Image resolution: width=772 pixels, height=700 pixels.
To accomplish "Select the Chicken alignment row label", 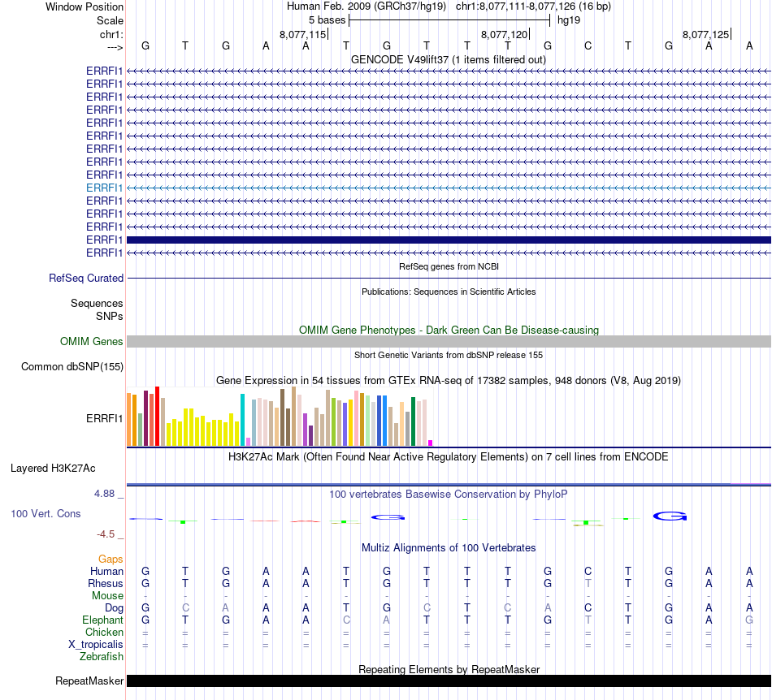I will (x=104, y=632).
